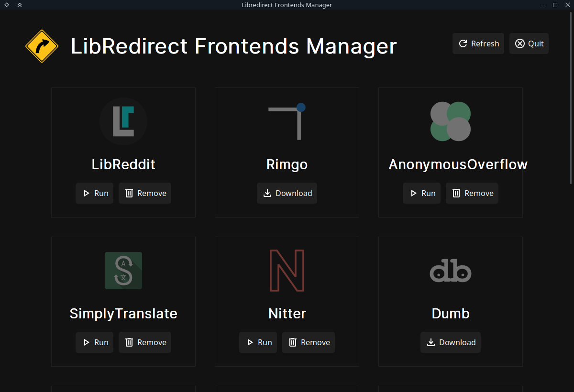Remove the LibReddit frontend

coord(145,193)
